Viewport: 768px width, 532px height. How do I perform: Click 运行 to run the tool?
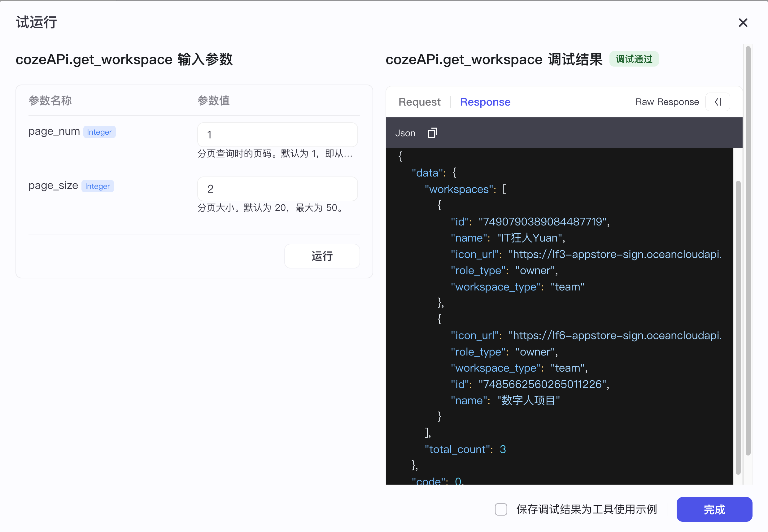tap(322, 256)
